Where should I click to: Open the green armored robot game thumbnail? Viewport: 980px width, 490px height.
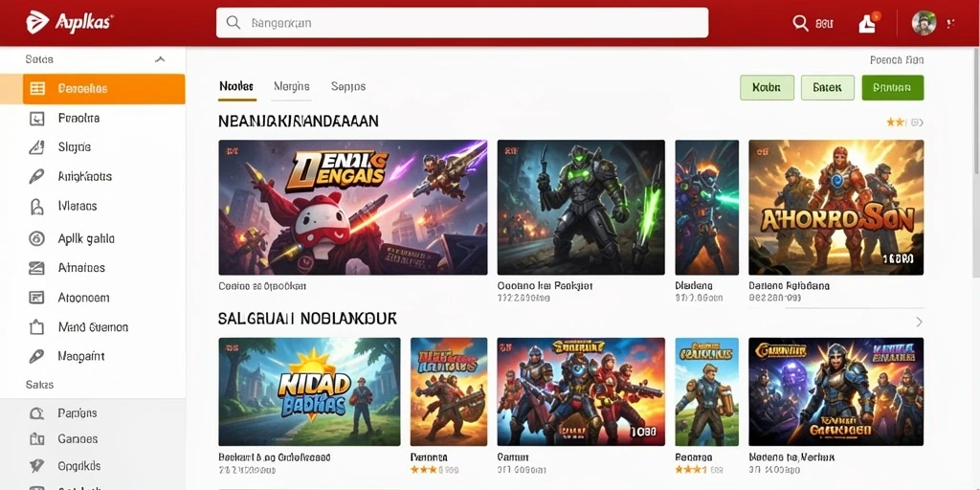point(581,208)
